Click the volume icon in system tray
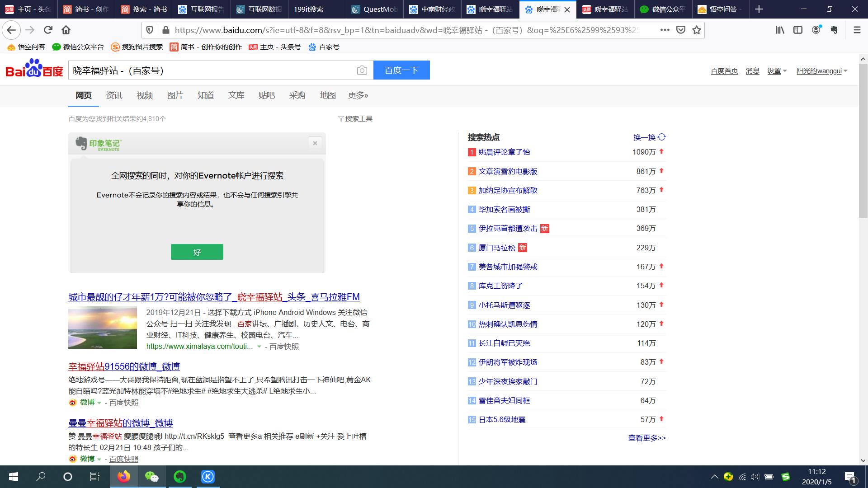 pyautogui.click(x=755, y=477)
